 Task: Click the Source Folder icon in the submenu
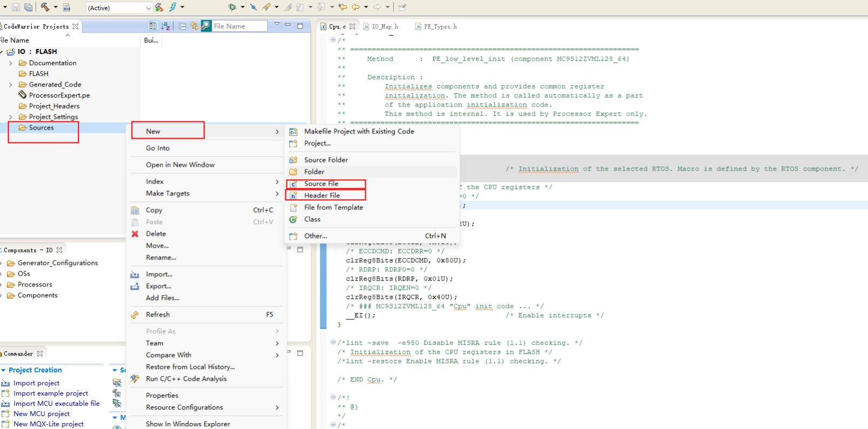(x=293, y=160)
